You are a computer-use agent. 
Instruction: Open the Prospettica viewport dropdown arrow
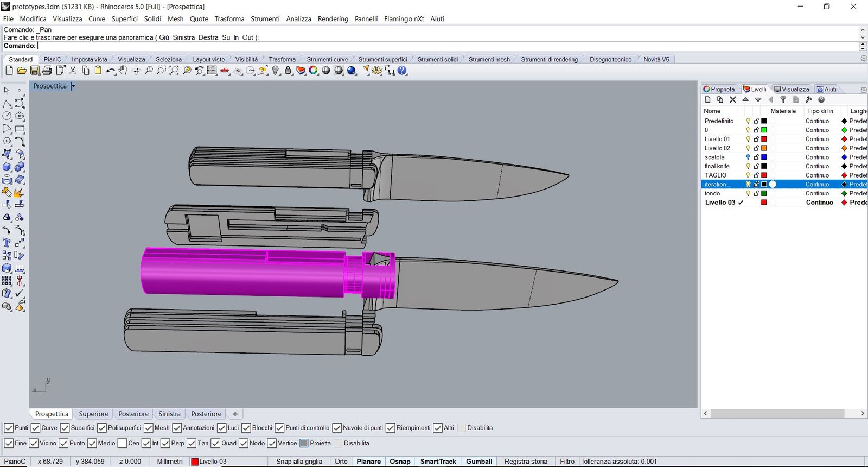73,86
